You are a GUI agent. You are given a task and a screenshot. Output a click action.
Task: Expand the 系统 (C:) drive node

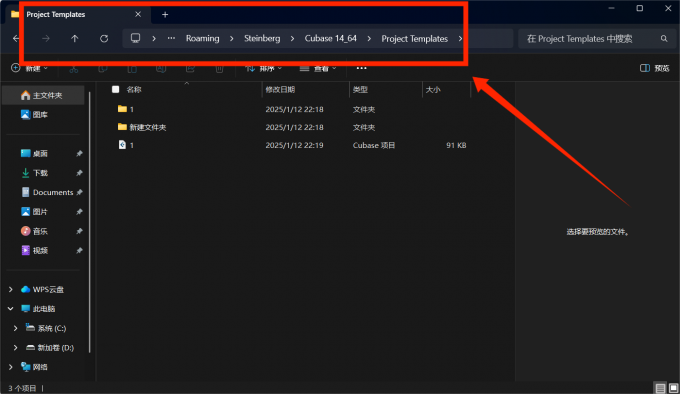[16, 328]
